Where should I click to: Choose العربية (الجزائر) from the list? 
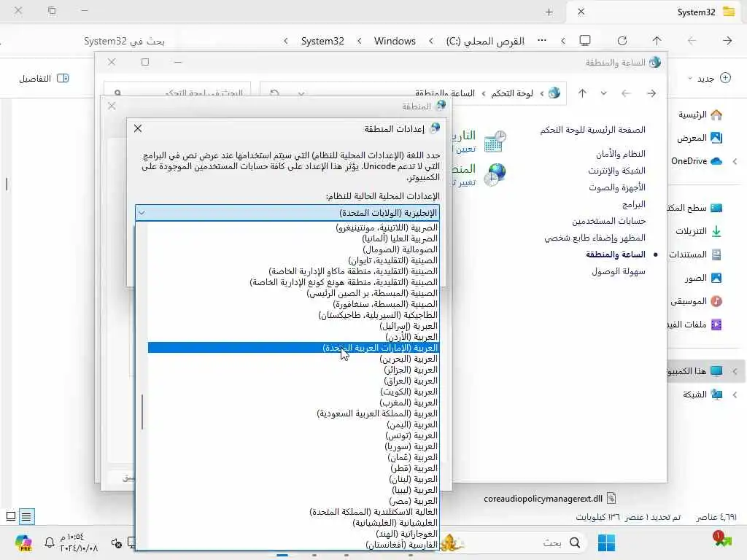293,370
